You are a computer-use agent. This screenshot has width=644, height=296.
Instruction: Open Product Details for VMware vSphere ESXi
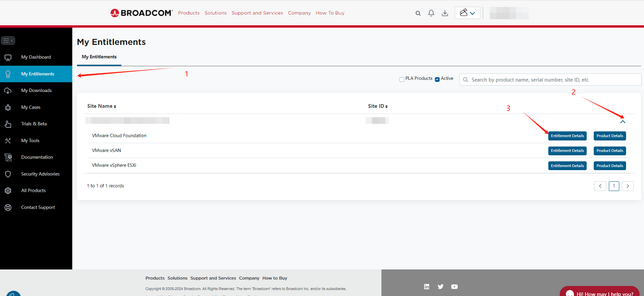click(x=610, y=166)
